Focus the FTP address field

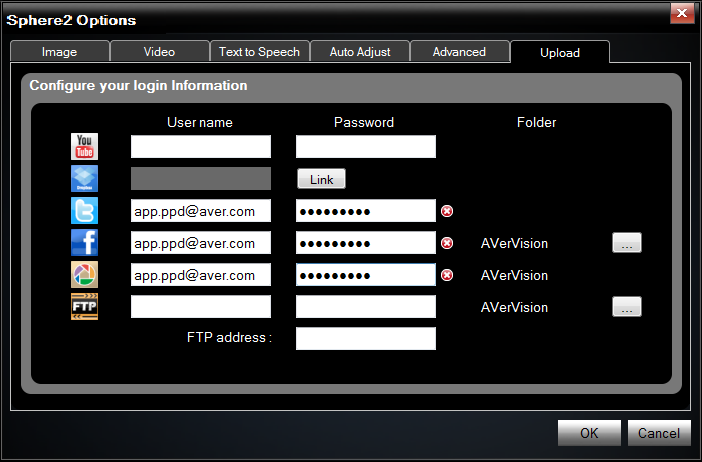click(366, 338)
